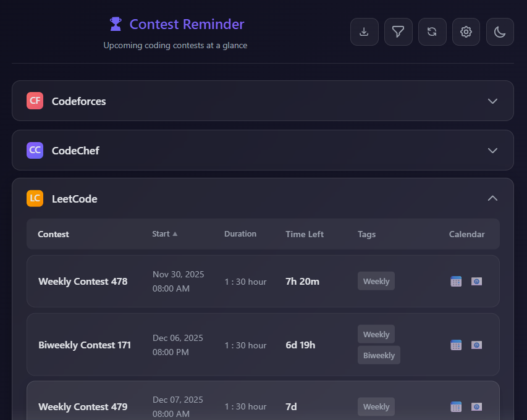The width and height of the screenshot is (527, 420).
Task: Open the contest filter icon
Action: (398, 31)
